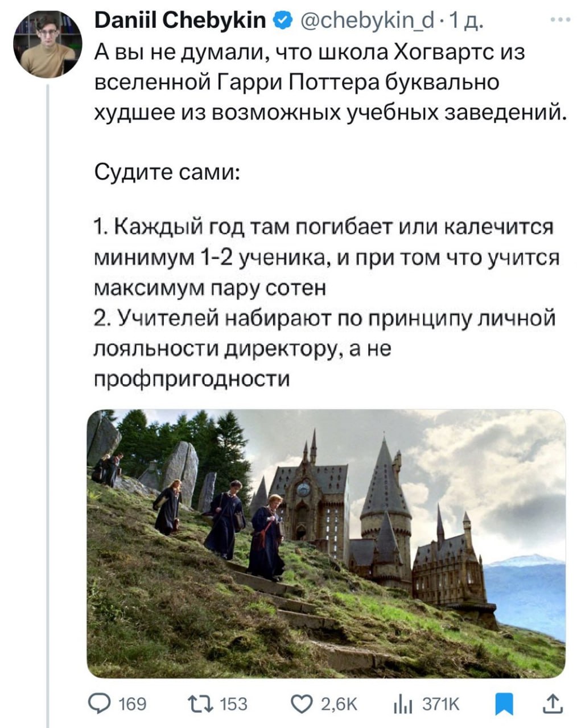
Task: Open the @chebykin_d handle link
Action: click(368, 22)
